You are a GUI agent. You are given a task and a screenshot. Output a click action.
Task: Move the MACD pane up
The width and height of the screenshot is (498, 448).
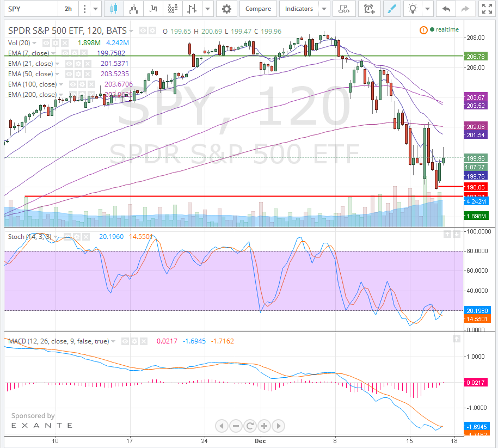457,339
